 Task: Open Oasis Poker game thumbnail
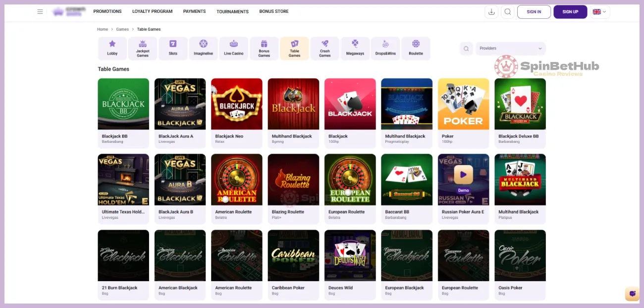tap(520, 255)
